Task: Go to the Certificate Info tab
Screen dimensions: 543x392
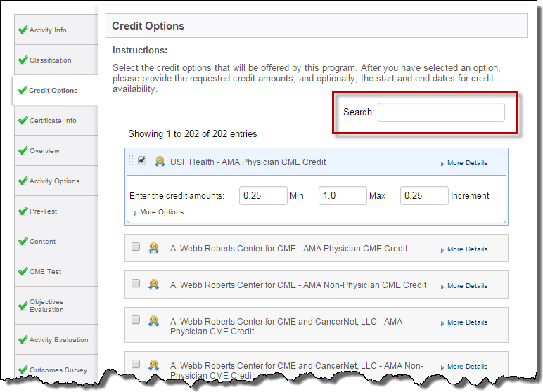Action: click(x=56, y=120)
